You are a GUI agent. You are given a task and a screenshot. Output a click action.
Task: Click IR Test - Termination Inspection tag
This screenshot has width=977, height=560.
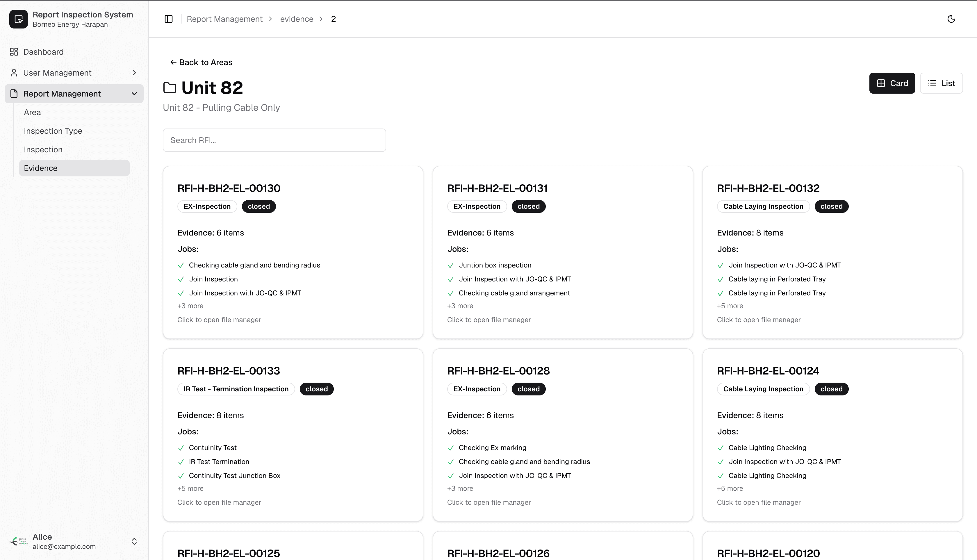(236, 389)
